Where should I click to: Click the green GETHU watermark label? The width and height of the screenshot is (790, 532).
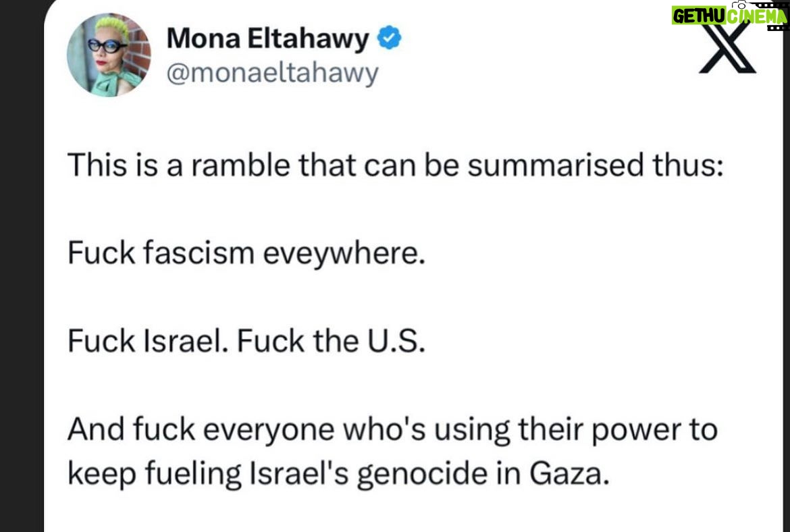[699, 16]
